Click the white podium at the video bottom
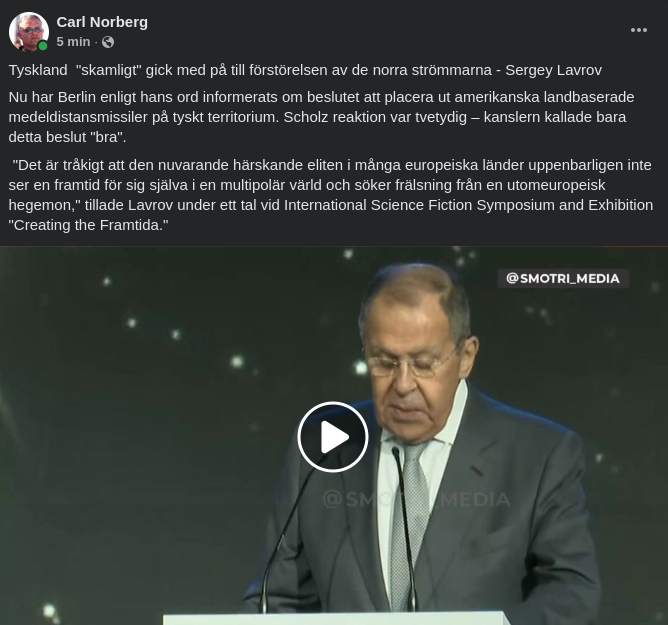Image resolution: width=668 pixels, height=625 pixels. [337, 619]
